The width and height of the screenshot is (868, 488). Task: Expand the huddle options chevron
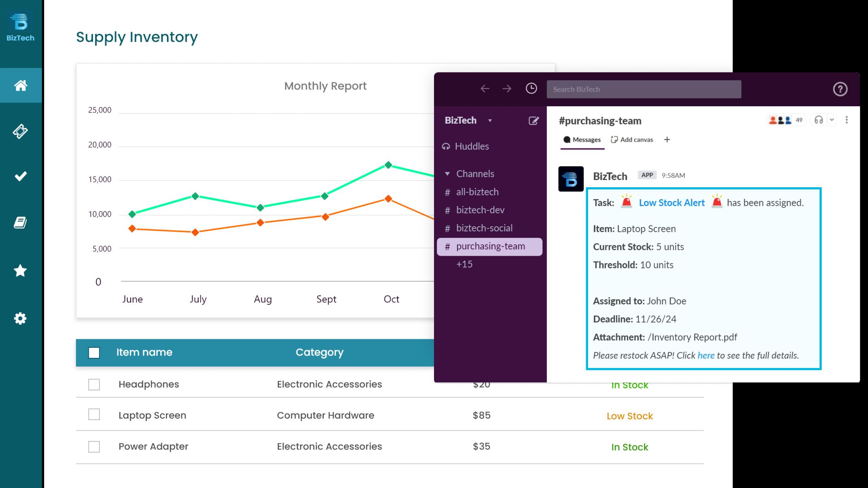click(x=833, y=120)
